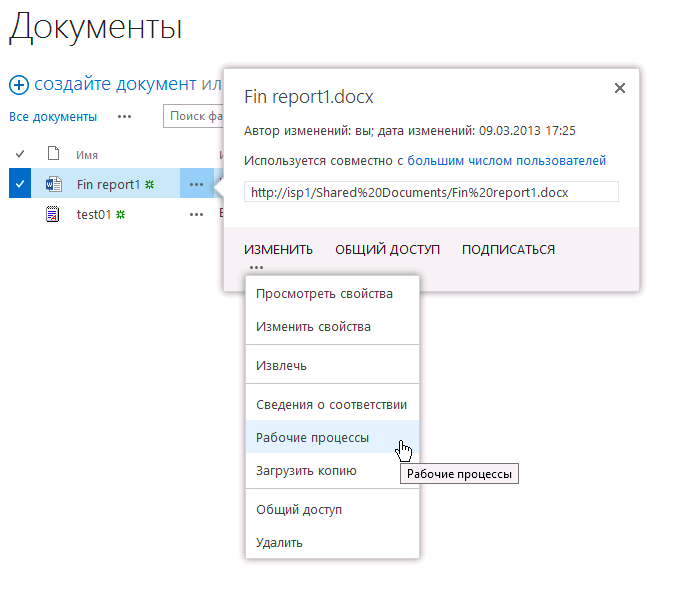Screen dimensions: 679x611
Task: Select Удалить in the context menu
Action: click(x=279, y=543)
